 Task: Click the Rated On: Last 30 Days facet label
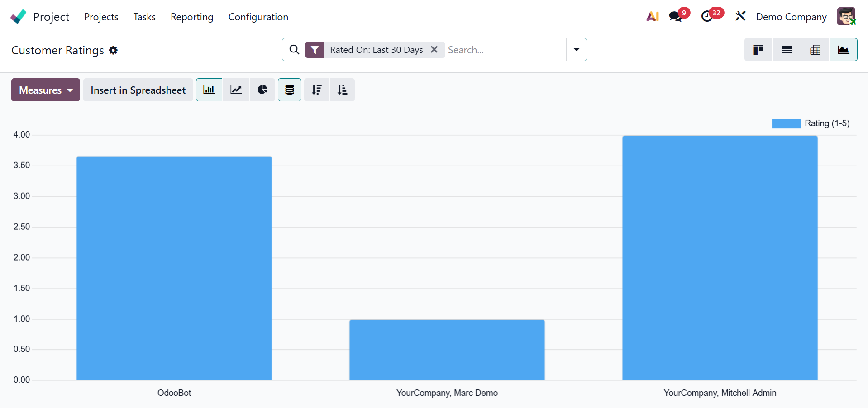click(377, 50)
